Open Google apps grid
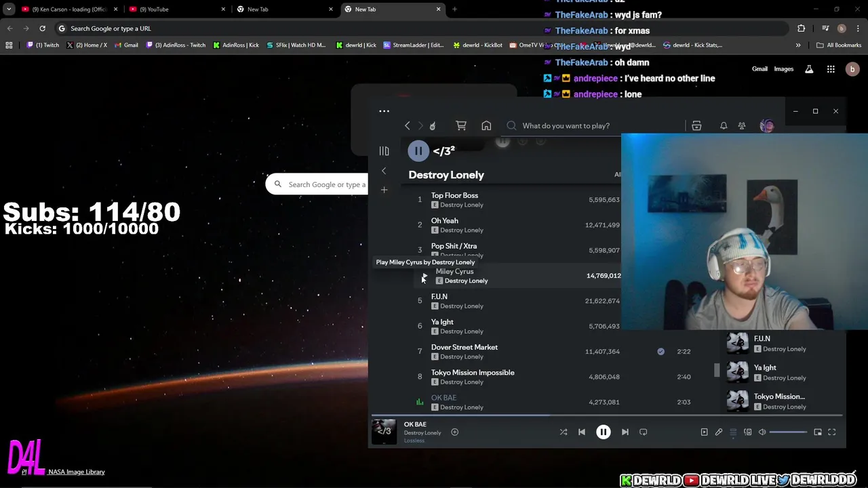This screenshot has height=488, width=868. (831, 69)
